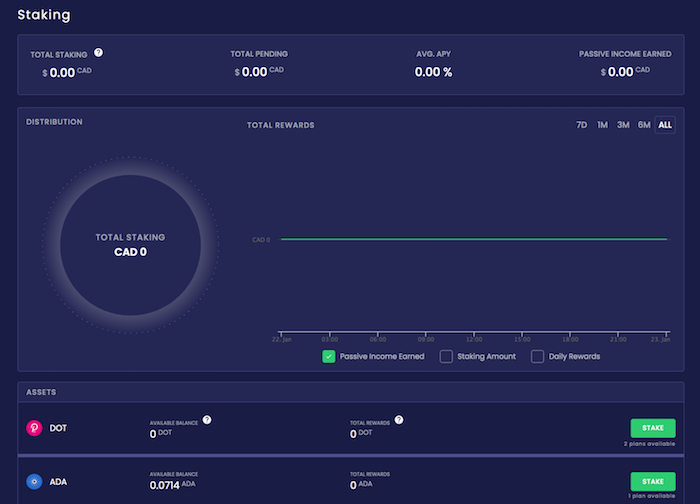Click the Cardano ADA coin icon
Image resolution: width=700 pixels, height=504 pixels.
(34, 482)
